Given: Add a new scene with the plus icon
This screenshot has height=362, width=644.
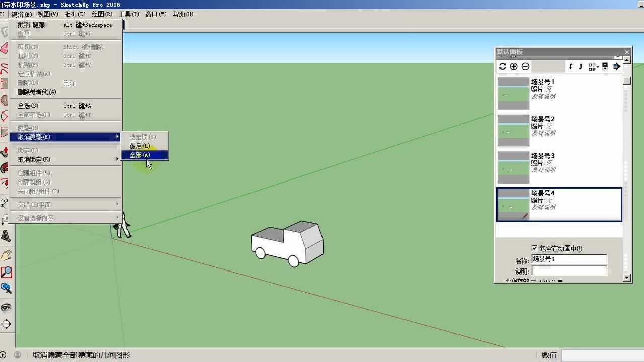Looking at the screenshot, I should pos(514,66).
